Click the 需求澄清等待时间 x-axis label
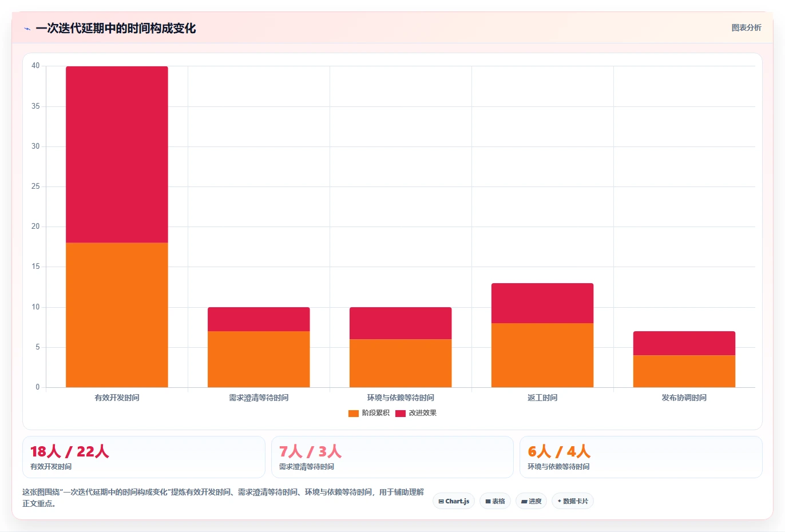This screenshot has width=785, height=532. pyautogui.click(x=259, y=398)
